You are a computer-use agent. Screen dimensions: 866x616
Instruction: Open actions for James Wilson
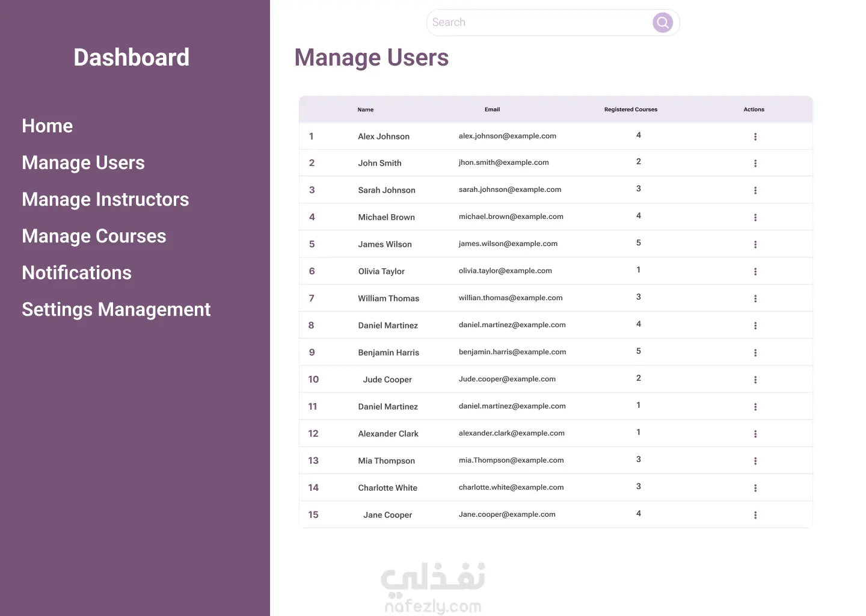[x=755, y=245]
